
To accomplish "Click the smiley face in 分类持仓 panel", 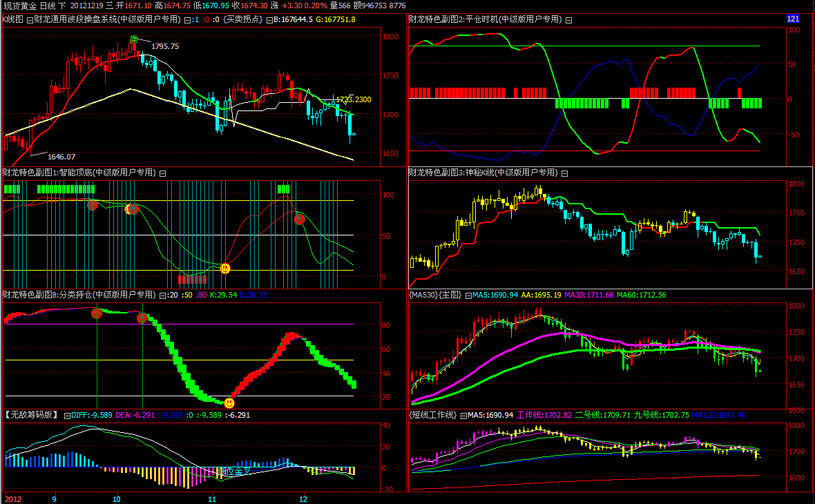I will (x=229, y=403).
